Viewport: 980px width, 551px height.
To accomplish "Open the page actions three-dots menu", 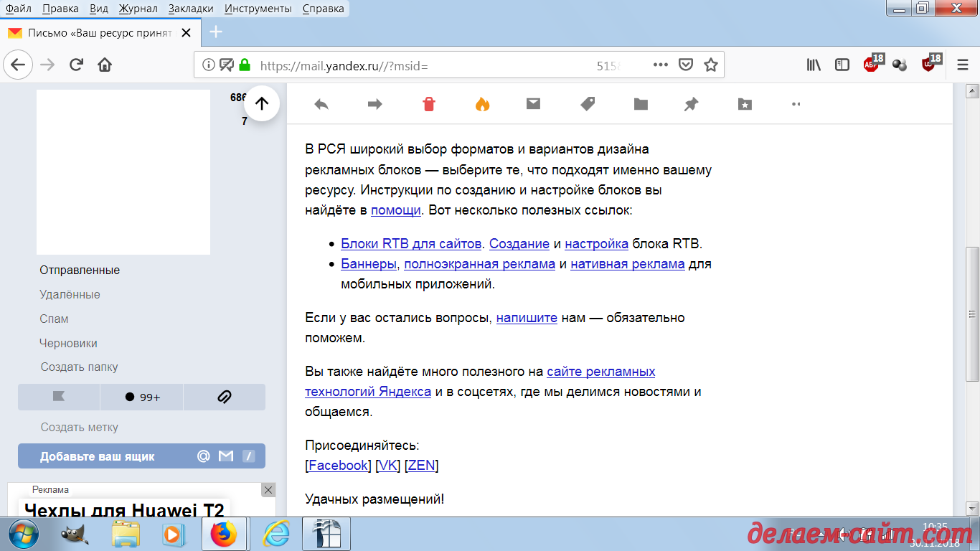I will pyautogui.click(x=661, y=65).
